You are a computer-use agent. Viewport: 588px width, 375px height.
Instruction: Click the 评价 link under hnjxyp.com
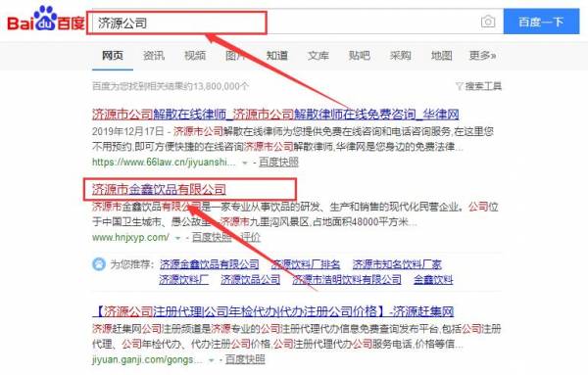pos(251,237)
